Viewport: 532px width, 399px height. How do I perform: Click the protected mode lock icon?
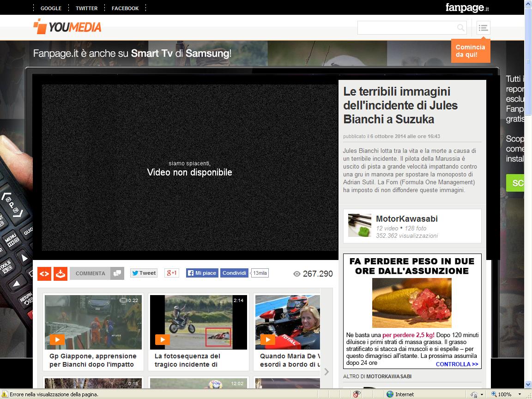tap(474, 394)
